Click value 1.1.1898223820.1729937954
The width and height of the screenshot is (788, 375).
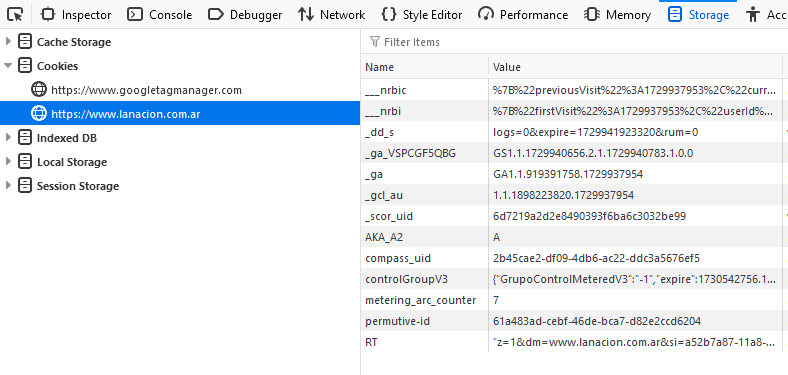[563, 195]
